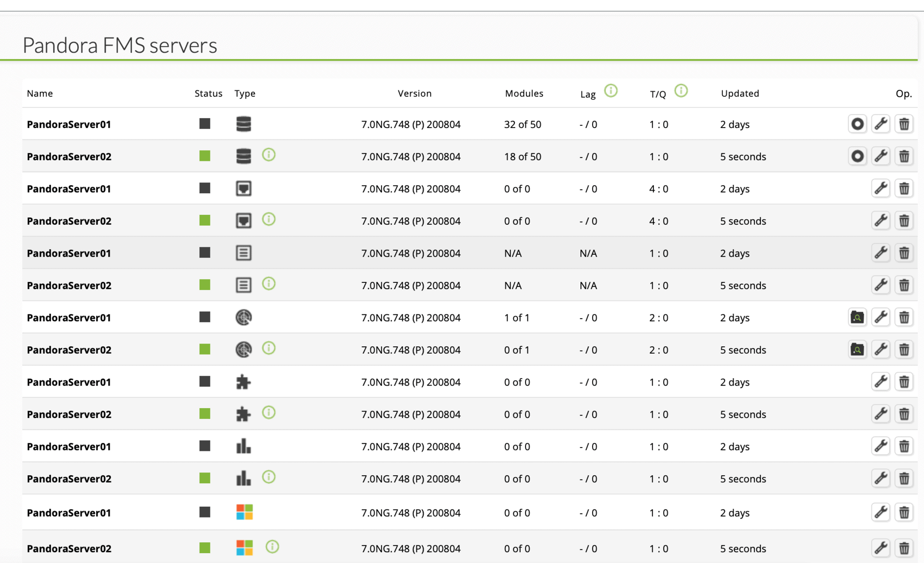Viewport: 924px width, 563px height.
Task: Click the network server type icon for PandoraServer01
Action: 243,189
